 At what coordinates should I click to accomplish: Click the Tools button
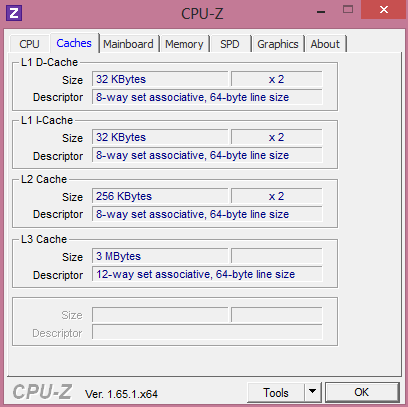click(x=276, y=392)
